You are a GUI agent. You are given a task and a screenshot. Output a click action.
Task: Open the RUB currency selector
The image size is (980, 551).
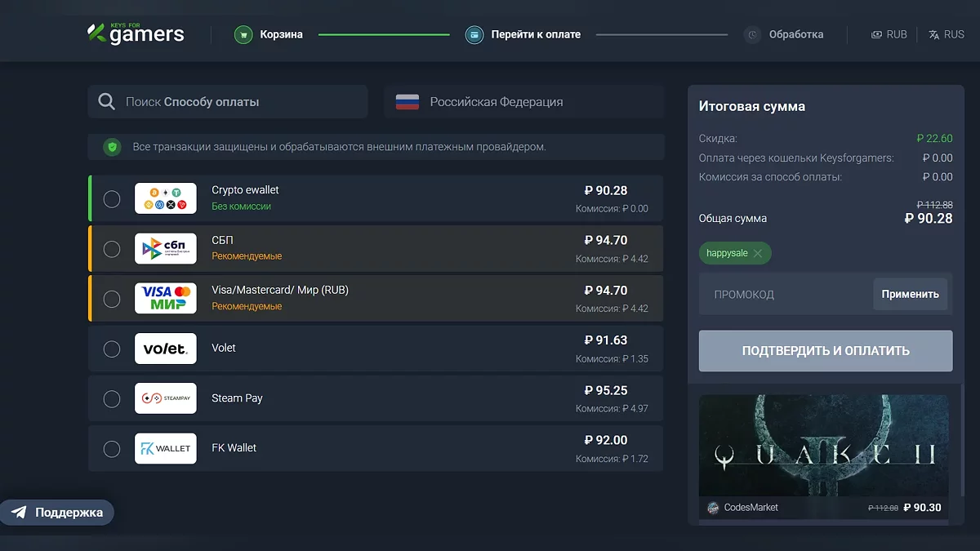point(889,34)
